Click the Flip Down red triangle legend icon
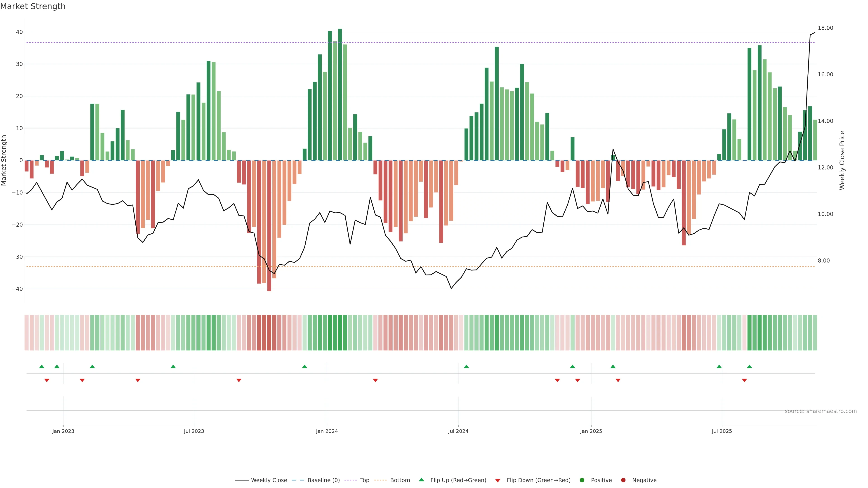The height and width of the screenshot is (488, 868). coord(498,480)
